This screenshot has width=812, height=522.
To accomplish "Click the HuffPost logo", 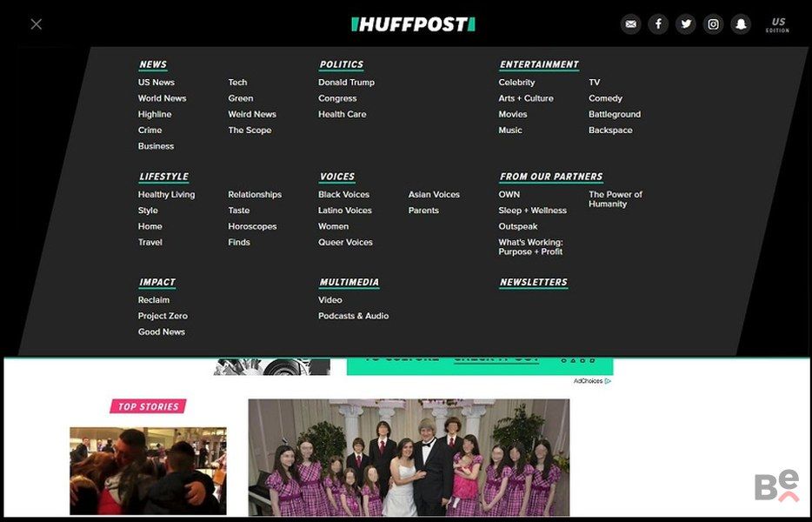I will (413, 24).
